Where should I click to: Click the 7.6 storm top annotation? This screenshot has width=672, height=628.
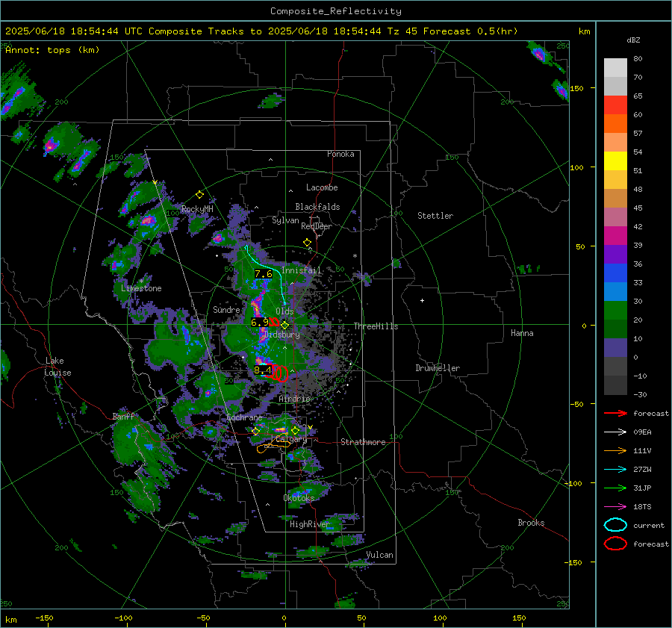pyautogui.click(x=263, y=274)
